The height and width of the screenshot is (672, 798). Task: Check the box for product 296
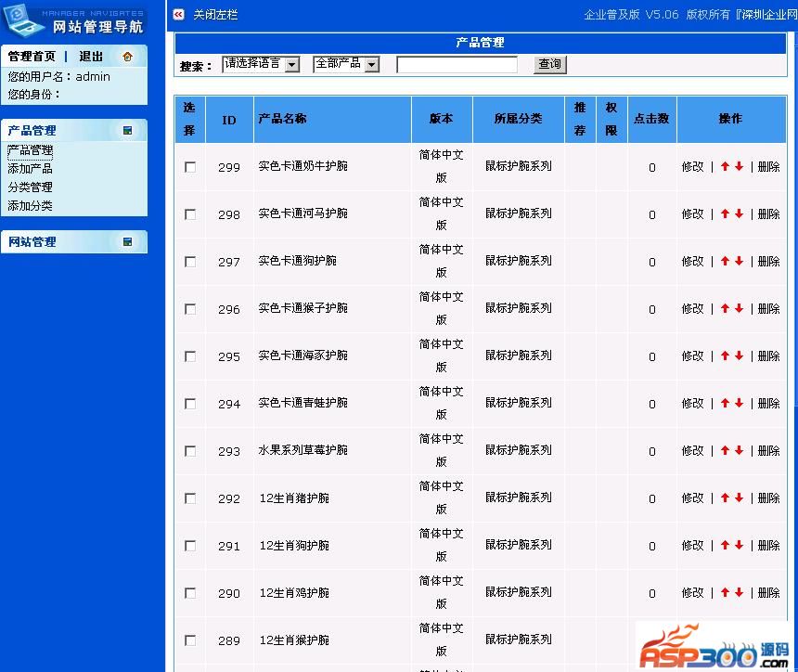[190, 309]
